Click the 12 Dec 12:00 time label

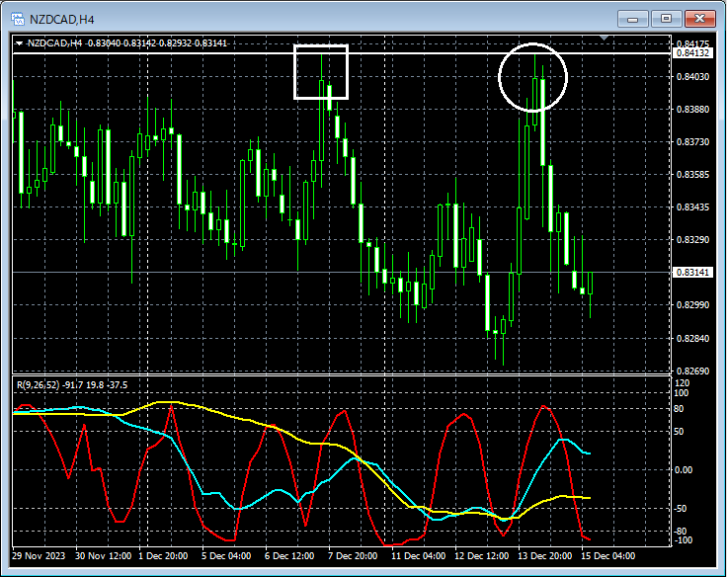click(x=481, y=556)
